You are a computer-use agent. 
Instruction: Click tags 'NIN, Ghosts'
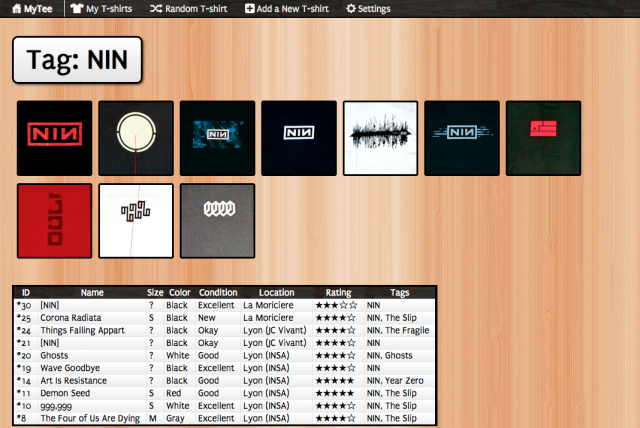point(389,355)
